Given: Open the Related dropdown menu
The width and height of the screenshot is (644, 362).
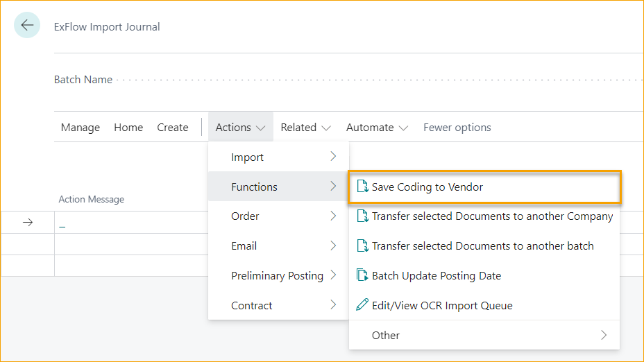Looking at the screenshot, I should 305,127.
